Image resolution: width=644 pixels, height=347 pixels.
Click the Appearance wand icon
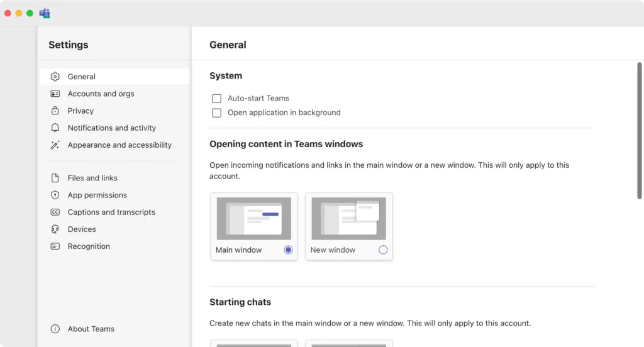(x=55, y=145)
